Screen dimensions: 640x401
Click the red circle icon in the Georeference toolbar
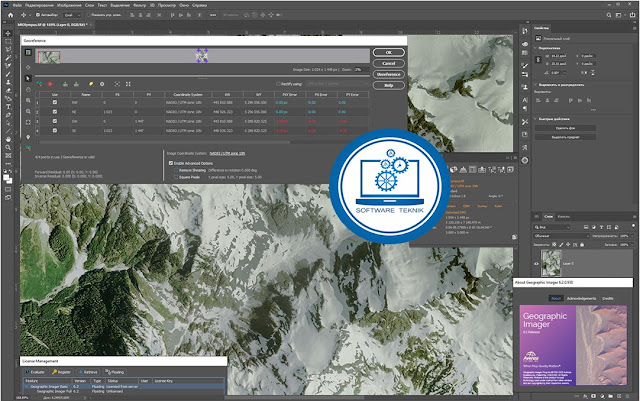click(x=50, y=84)
